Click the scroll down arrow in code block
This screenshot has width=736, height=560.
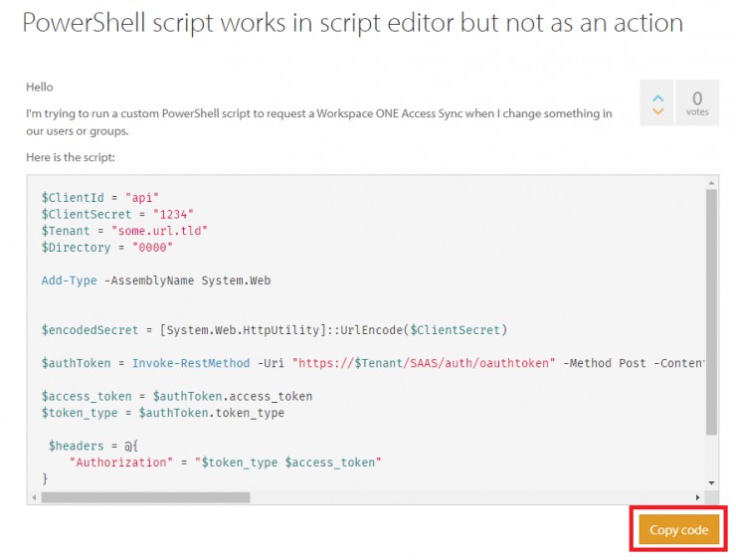[x=711, y=483]
